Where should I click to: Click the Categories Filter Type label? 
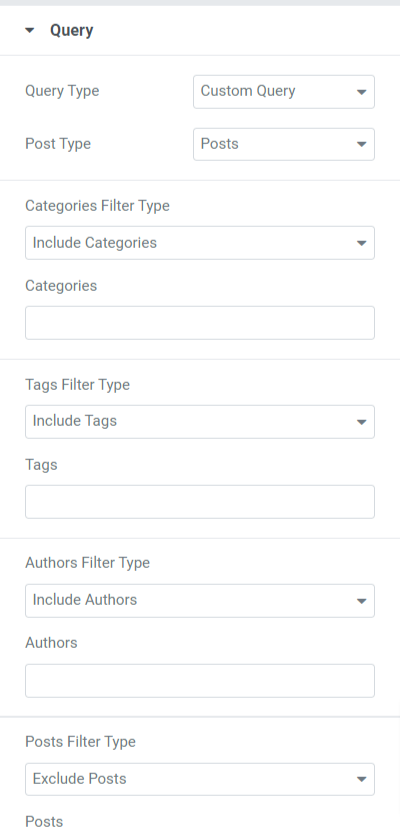(98, 206)
